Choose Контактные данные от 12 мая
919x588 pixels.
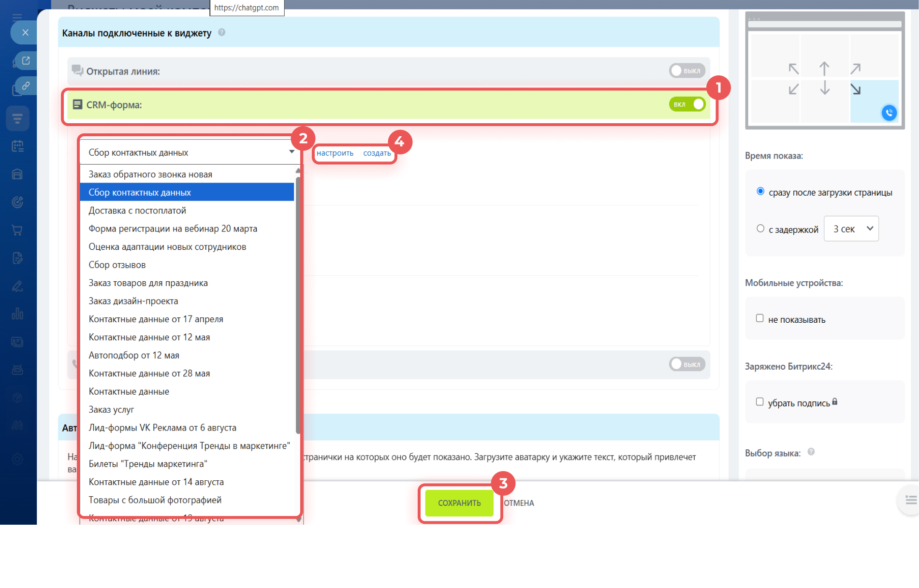[x=187, y=337]
